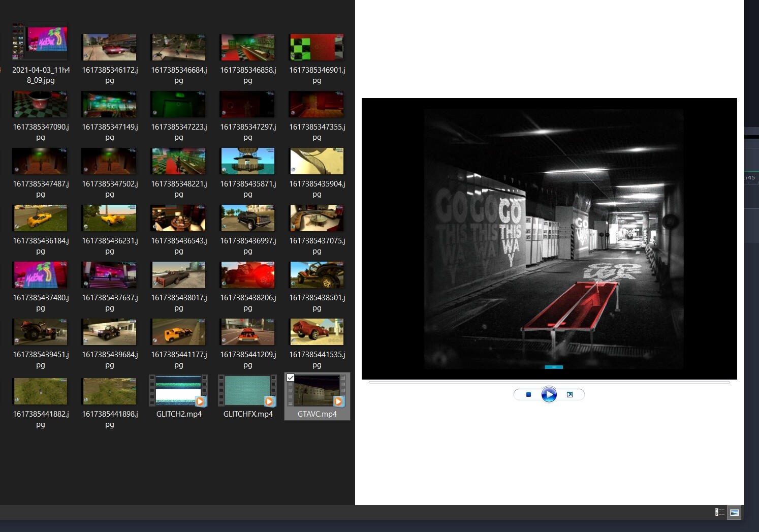Play the video in the preview pane

[549, 394]
